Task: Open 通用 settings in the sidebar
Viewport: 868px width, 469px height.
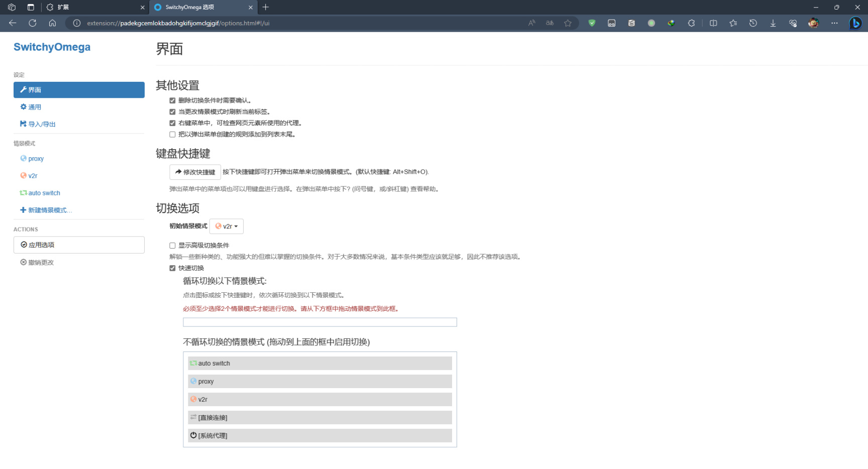Action: click(79, 107)
